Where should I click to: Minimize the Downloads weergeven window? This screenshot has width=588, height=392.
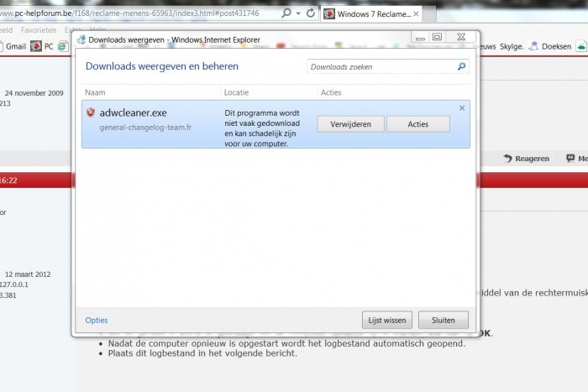(420, 37)
